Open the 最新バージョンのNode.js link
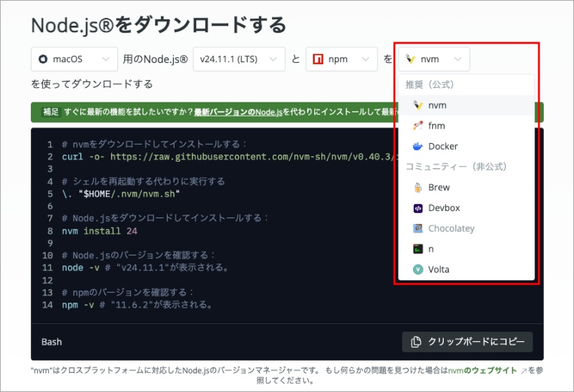 click(238, 112)
